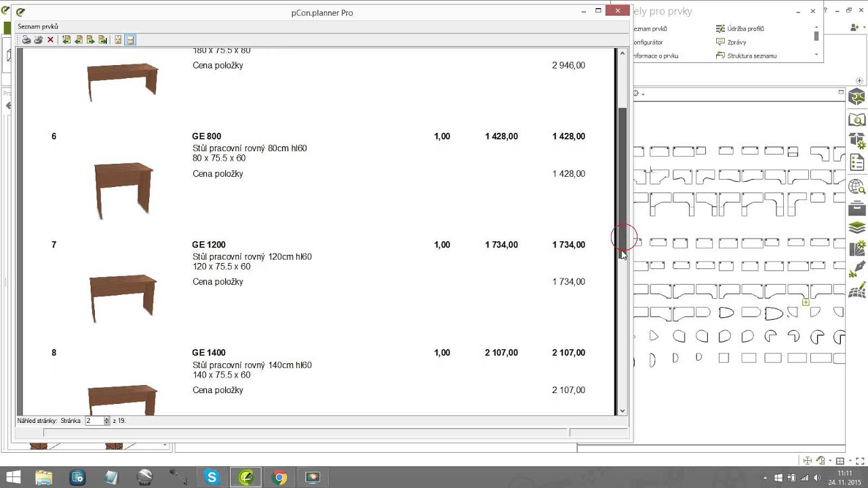Open Windows Start button

(12, 477)
